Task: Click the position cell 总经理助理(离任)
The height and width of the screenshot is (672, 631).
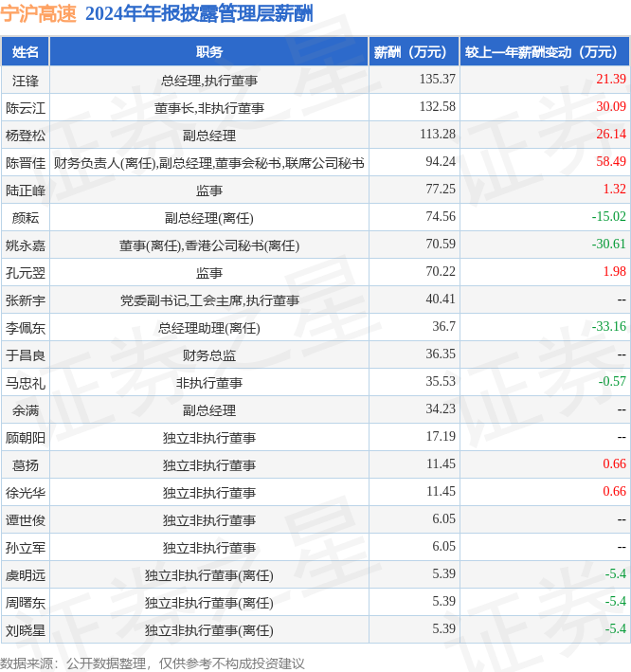Action: (x=209, y=327)
